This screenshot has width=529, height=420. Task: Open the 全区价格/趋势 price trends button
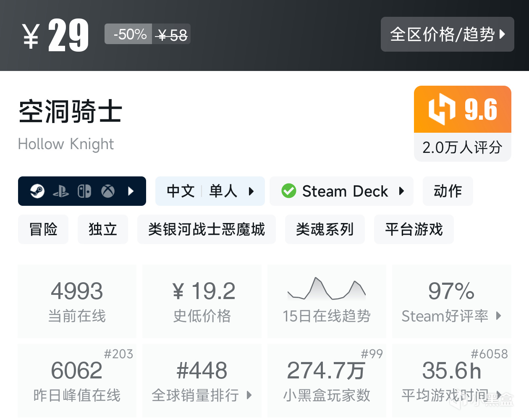click(447, 34)
